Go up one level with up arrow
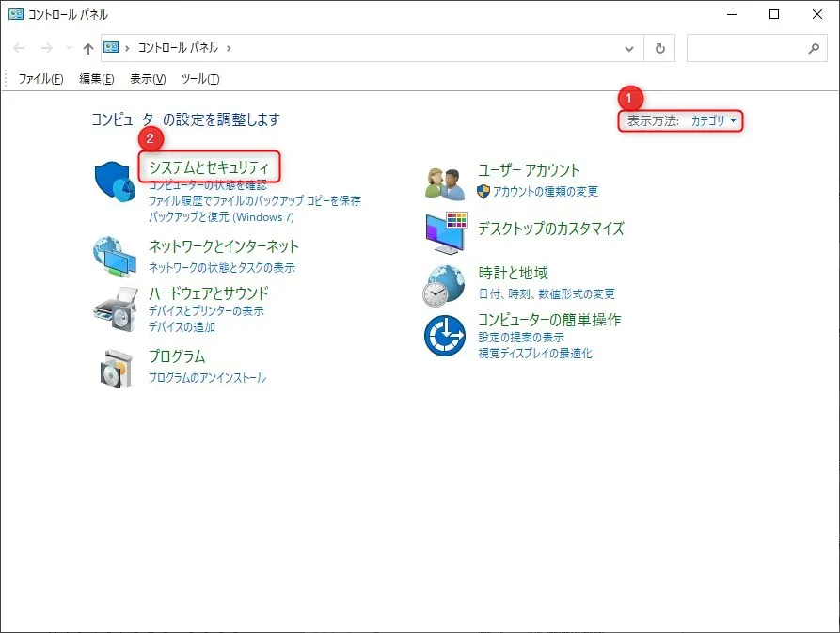The height and width of the screenshot is (633, 840). click(x=88, y=48)
